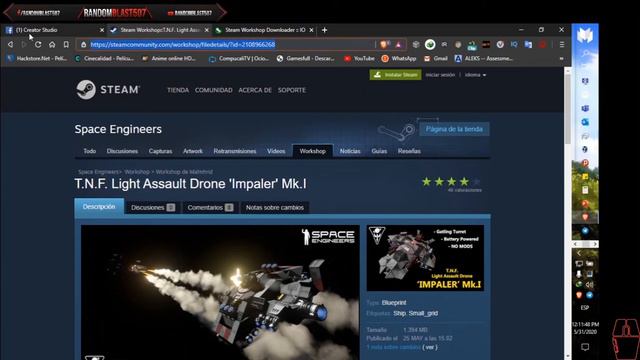Select the Retransmisiones hub tab
The width and height of the screenshot is (640, 360).
(235, 151)
